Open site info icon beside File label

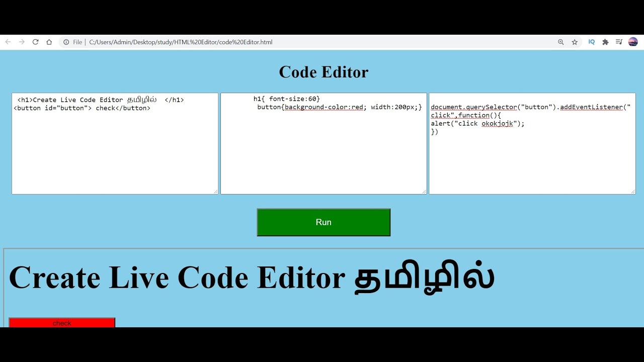[66, 42]
